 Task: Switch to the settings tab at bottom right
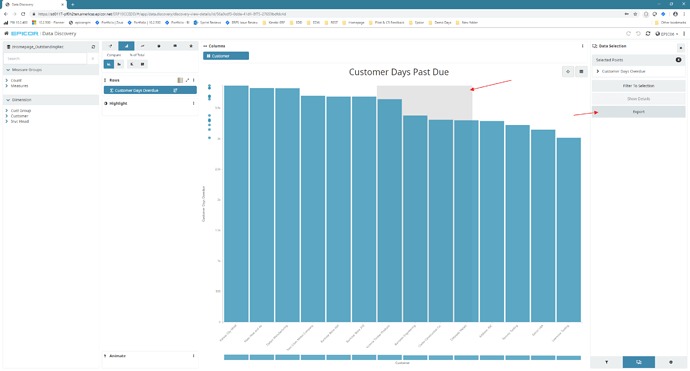[x=671, y=362]
